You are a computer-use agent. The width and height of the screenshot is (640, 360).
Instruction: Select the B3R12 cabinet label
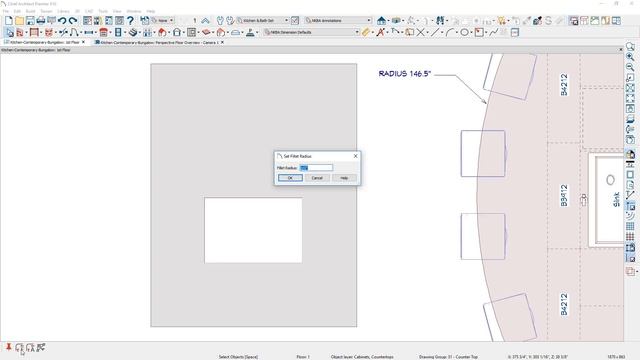[564, 195]
